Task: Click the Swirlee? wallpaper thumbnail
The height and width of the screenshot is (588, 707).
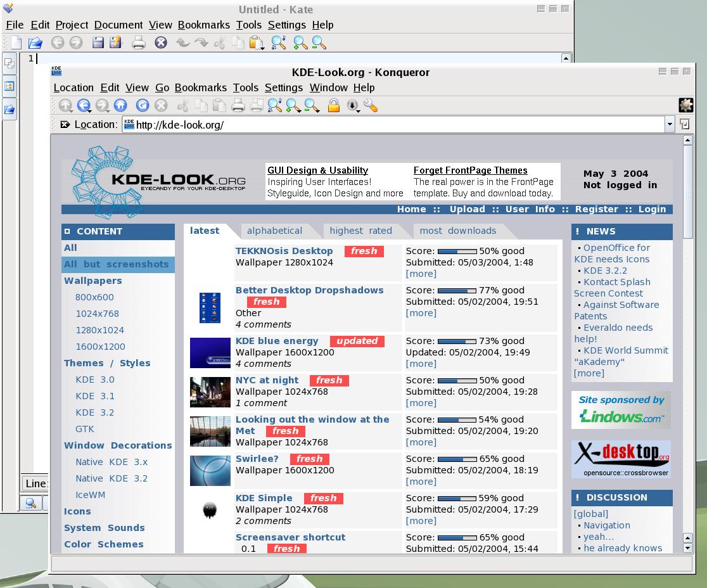Action: (x=210, y=471)
